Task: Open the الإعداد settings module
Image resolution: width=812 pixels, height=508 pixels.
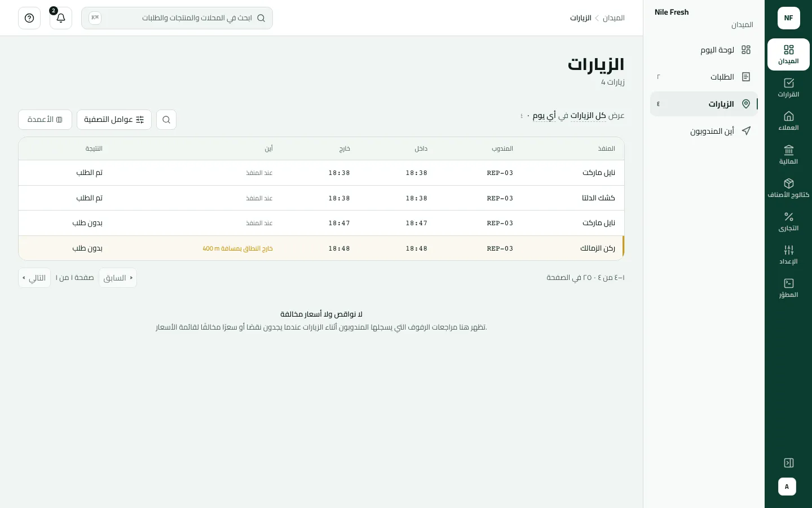Action: coord(788,255)
